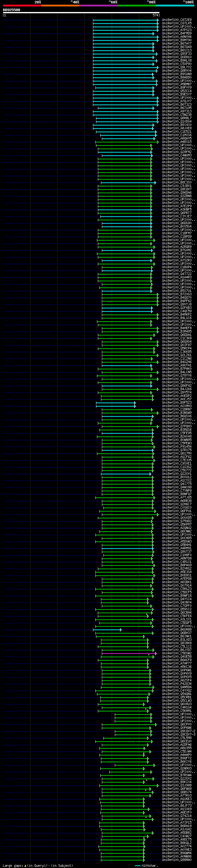The height and width of the screenshot is (868, 197).
Task: Open hit UniRef100_C6T2E9
Action: pyautogui.click(x=177, y=20)
